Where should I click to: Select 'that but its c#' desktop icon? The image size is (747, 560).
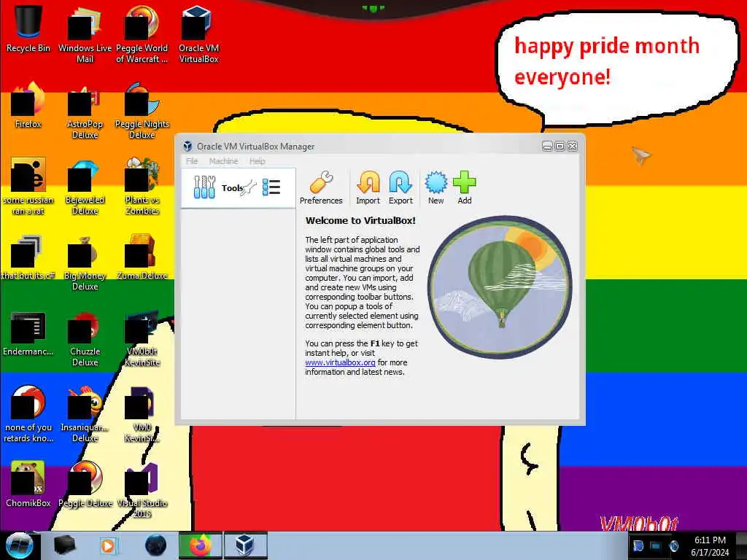click(28, 257)
